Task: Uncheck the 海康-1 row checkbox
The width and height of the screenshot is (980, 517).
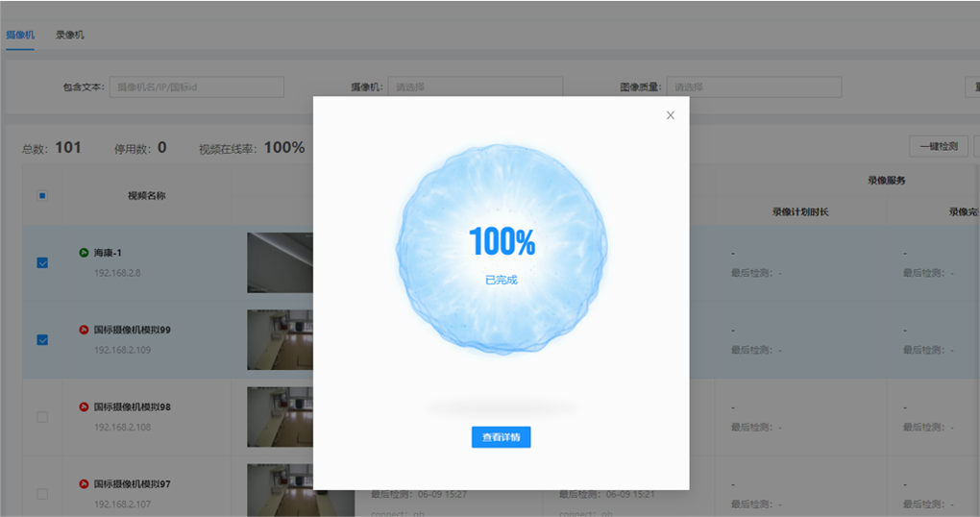Action: pyautogui.click(x=42, y=262)
